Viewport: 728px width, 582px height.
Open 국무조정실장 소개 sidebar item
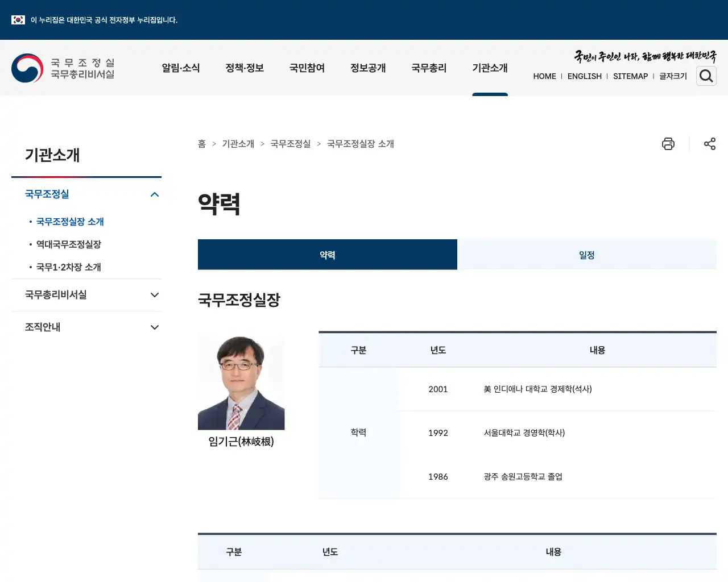coord(70,222)
